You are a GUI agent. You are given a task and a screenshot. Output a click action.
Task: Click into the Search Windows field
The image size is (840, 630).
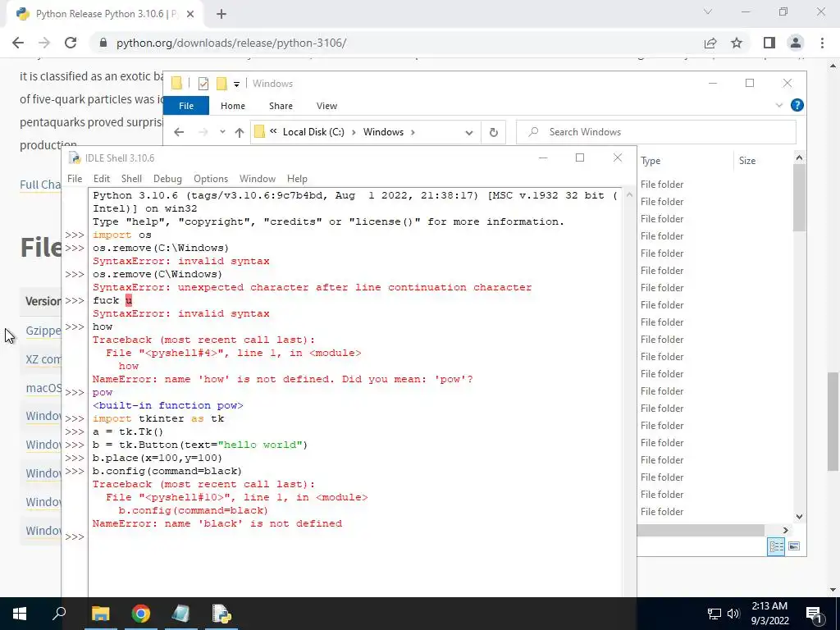coord(656,132)
